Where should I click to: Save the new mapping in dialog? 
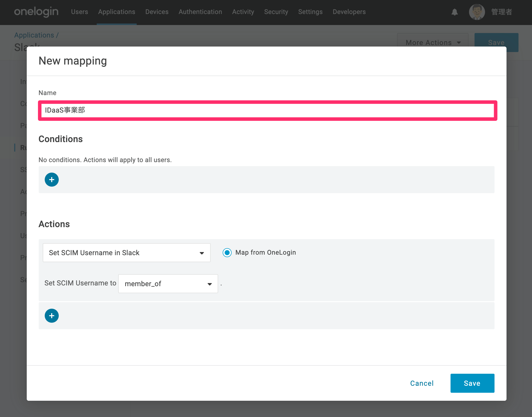[472, 383]
